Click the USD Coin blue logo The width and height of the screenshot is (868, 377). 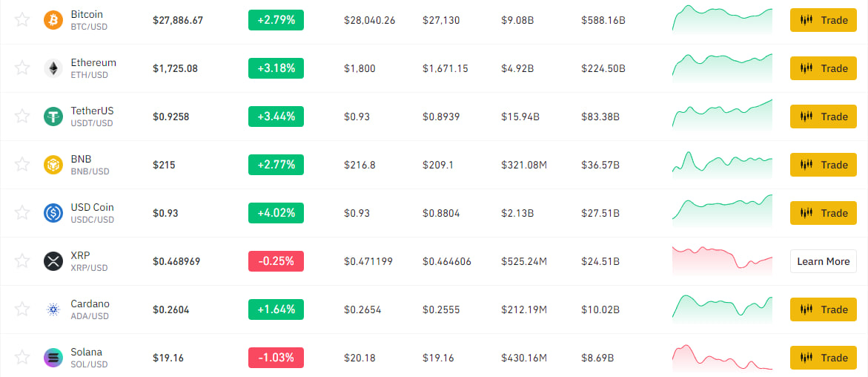tap(53, 213)
